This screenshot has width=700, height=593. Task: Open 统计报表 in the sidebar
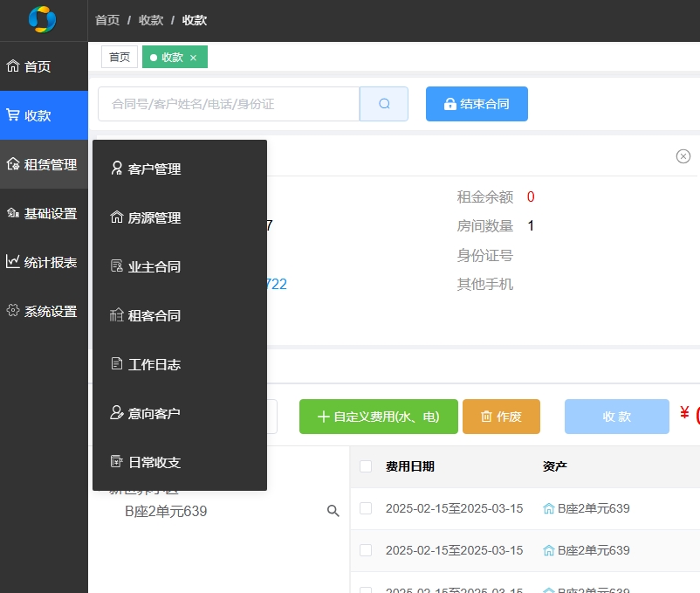pyautogui.click(x=44, y=262)
